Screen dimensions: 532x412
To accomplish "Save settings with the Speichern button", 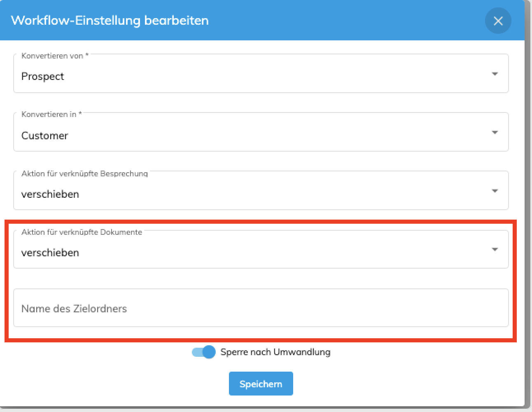I will tap(261, 384).
